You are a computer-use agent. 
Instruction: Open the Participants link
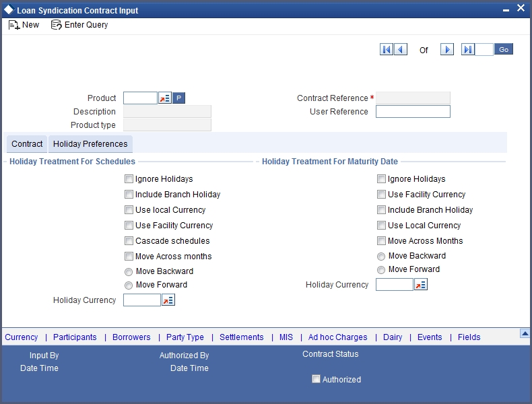click(x=75, y=337)
